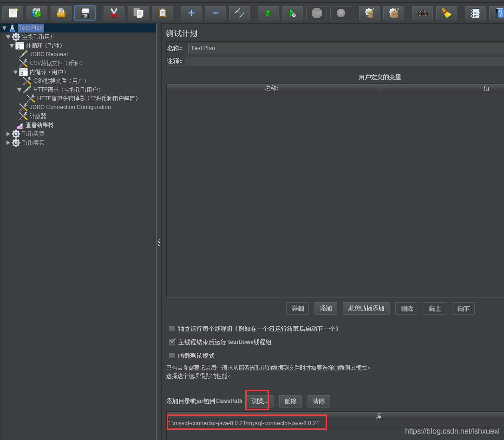Image resolution: width=504 pixels, height=440 pixels.
Task: Collapse HTTP请求（空投币币用户） node
Action: [x=20, y=90]
